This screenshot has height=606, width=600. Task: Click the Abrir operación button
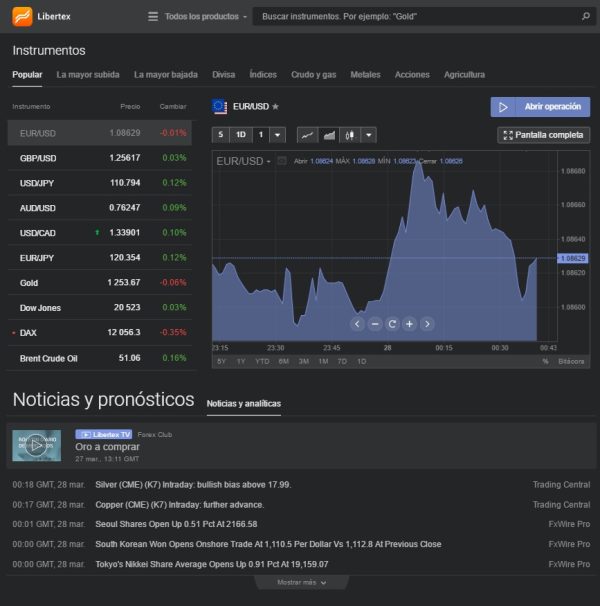point(540,107)
